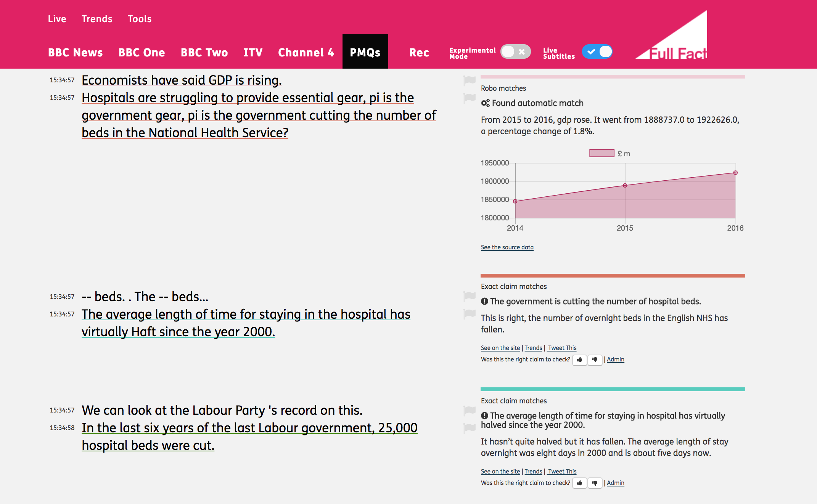Click 'Tweet This' under hospital beds claim
Viewport: 817px width, 504px height.
coord(562,348)
